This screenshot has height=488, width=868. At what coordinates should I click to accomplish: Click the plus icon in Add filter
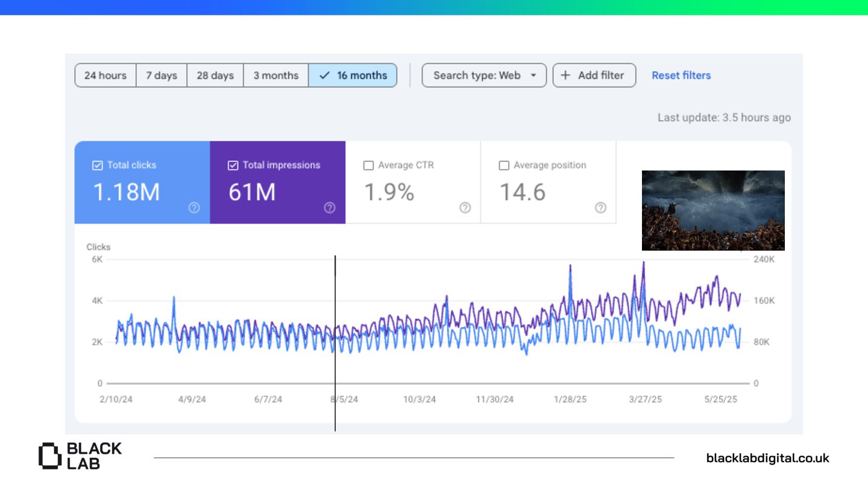click(565, 75)
